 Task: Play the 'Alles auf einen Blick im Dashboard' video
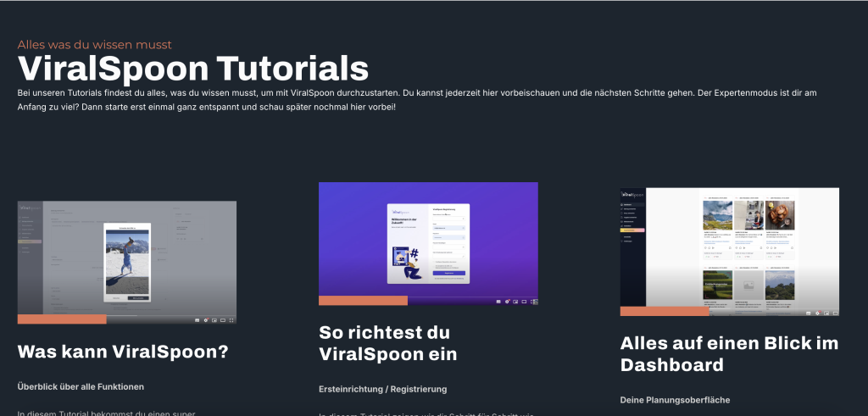(730, 252)
